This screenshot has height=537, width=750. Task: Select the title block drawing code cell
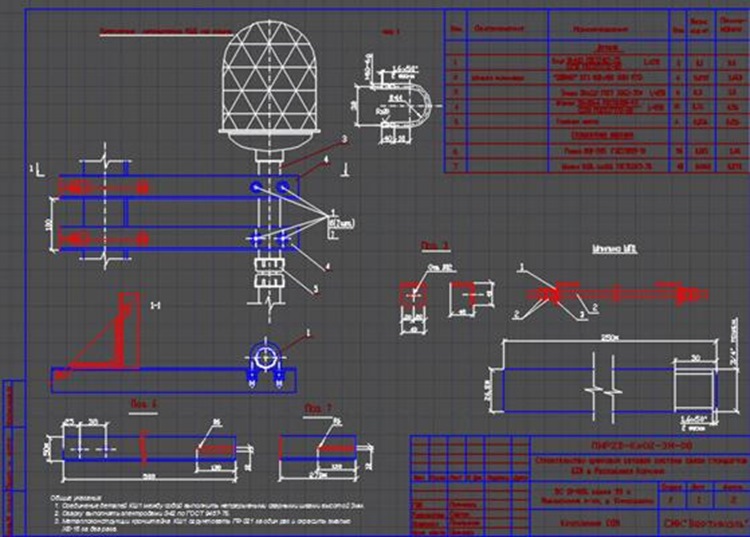coord(640,446)
